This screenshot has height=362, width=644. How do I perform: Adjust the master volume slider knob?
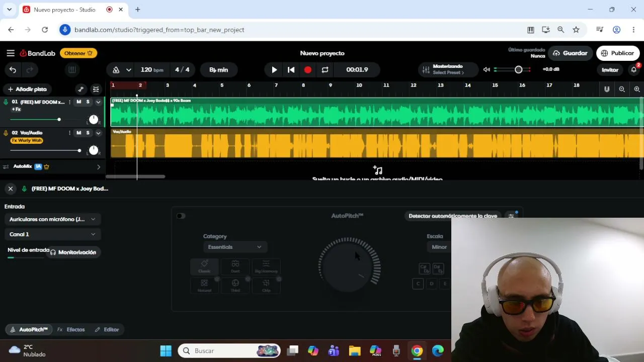[518, 69]
